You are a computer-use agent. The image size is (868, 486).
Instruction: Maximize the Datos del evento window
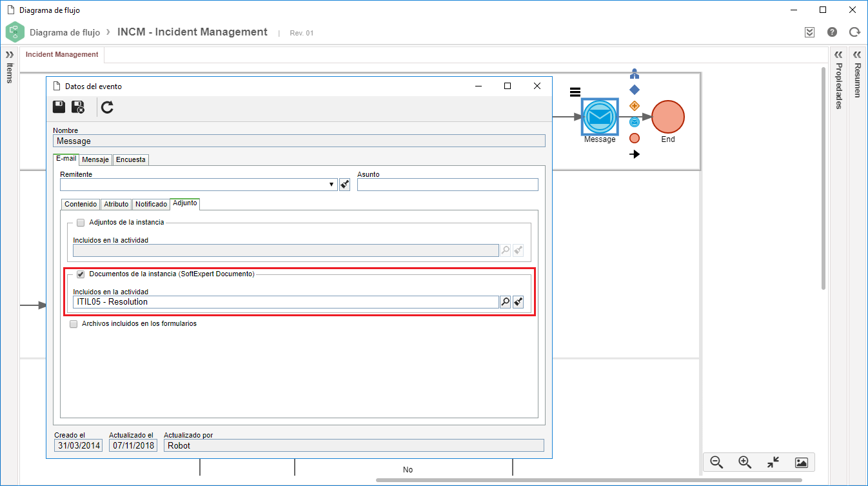pyautogui.click(x=508, y=86)
